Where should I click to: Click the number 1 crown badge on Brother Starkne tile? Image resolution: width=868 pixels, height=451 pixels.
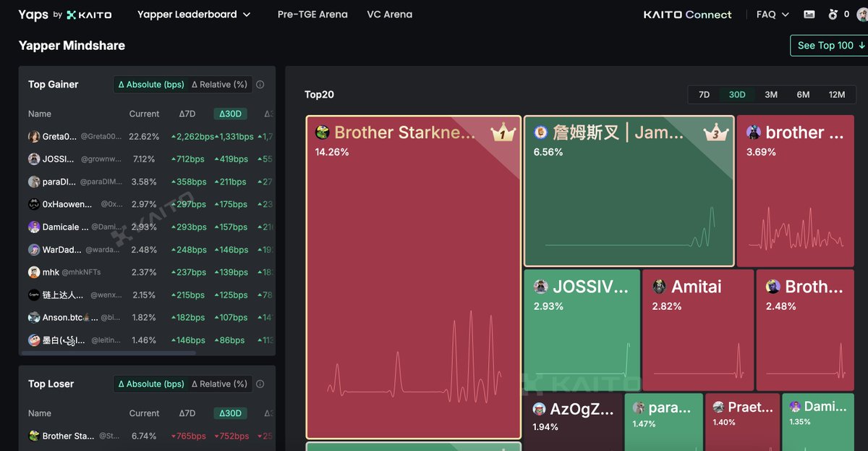(502, 133)
